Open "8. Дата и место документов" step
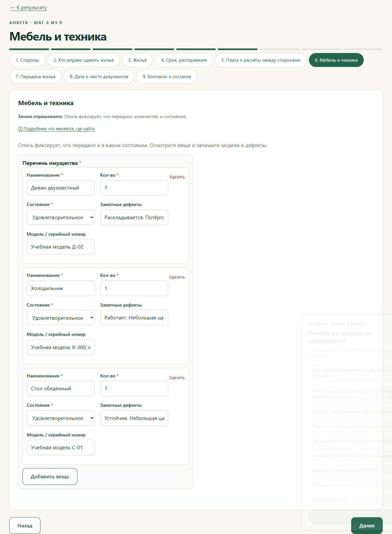 pos(99,76)
